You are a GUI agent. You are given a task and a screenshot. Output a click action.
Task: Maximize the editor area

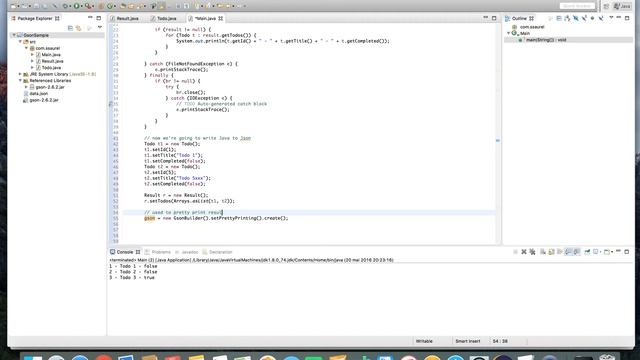(494, 18)
